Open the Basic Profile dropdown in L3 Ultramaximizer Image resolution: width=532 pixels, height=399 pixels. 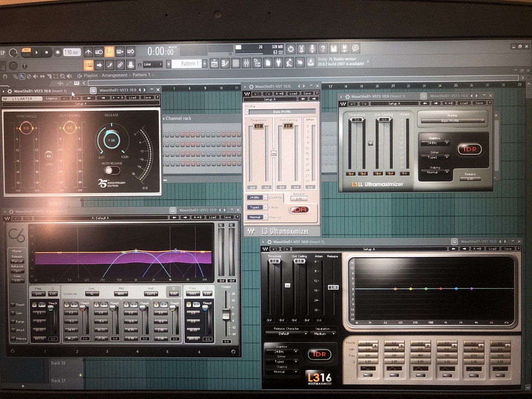(282, 111)
